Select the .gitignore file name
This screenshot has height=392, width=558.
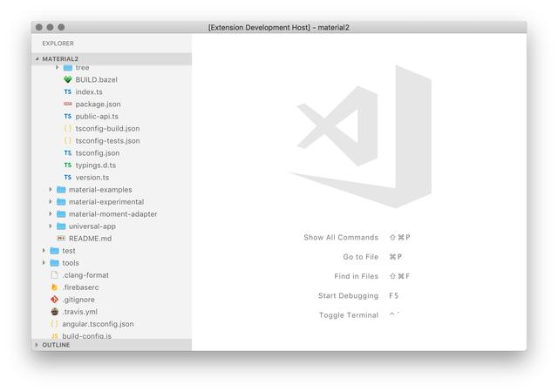tap(78, 300)
